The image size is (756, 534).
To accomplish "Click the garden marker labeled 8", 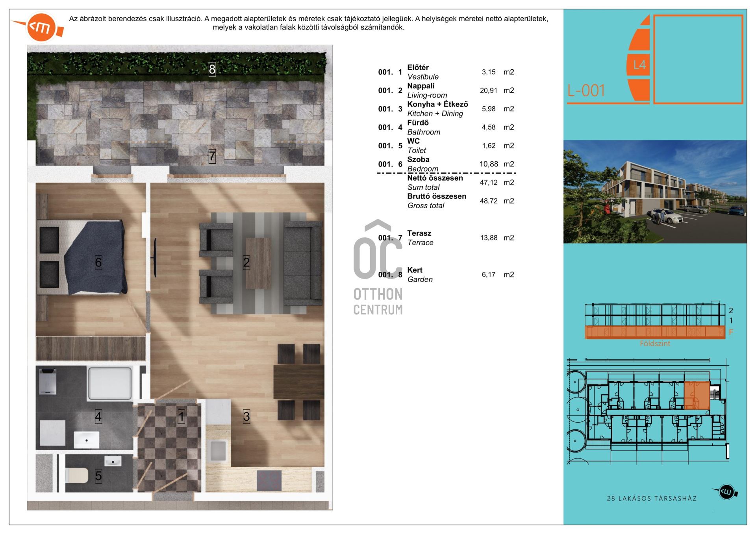I will tap(213, 70).
